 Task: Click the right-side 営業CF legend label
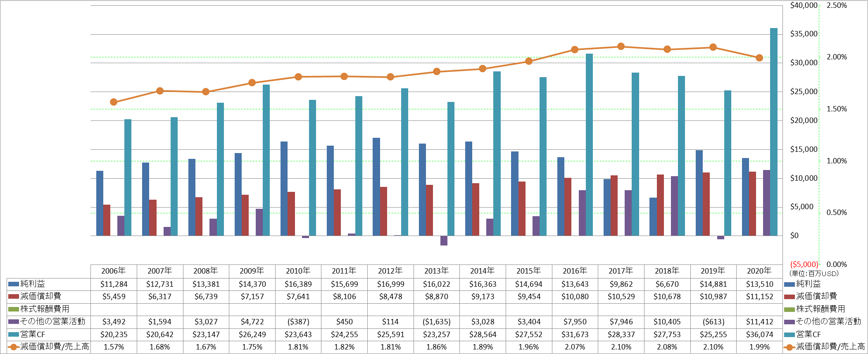click(809, 334)
